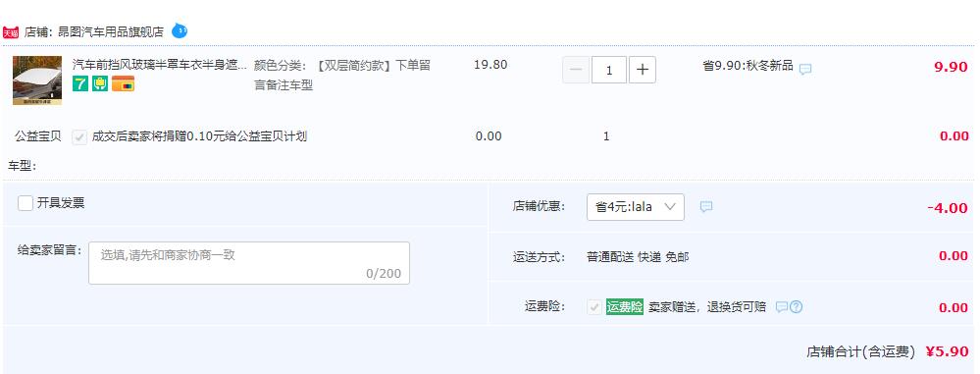Screen dimensions: 980x374
Task: Toggle the 公益宝贝 donation checkbox
Action: click(79, 137)
